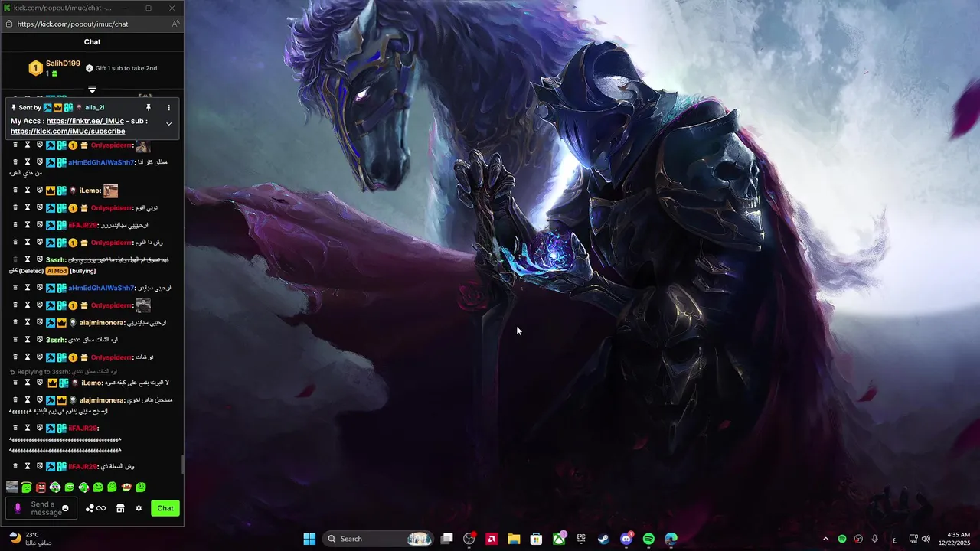The width and height of the screenshot is (980, 551).
Task: Open the emoji picker in message box
Action: click(65, 508)
